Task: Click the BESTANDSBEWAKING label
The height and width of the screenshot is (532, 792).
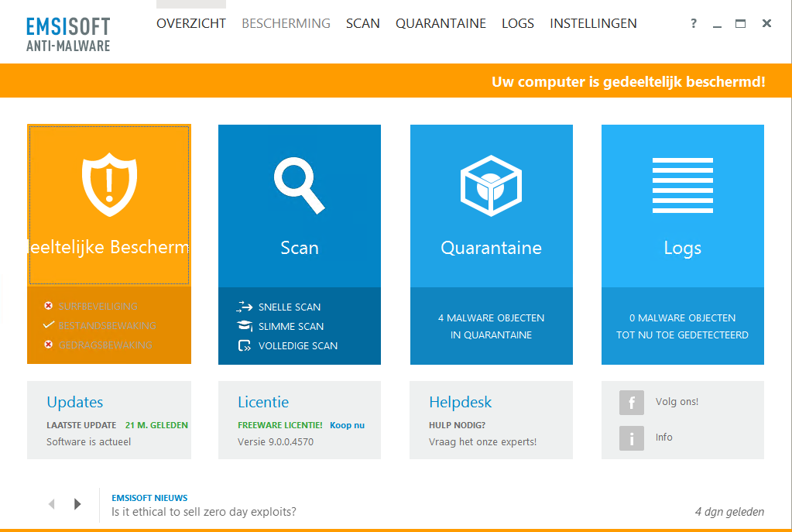Action: pos(107,325)
